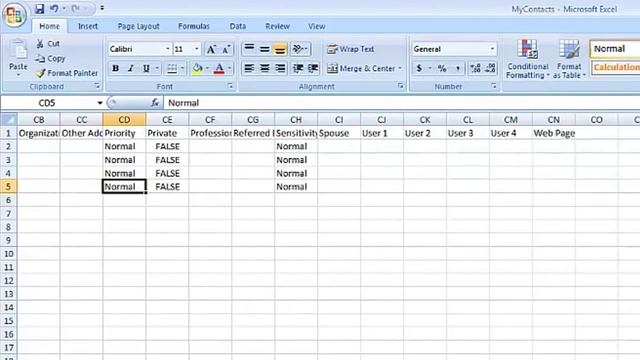The image size is (640, 360).
Task: Copy the selected cell
Action: coord(50,58)
